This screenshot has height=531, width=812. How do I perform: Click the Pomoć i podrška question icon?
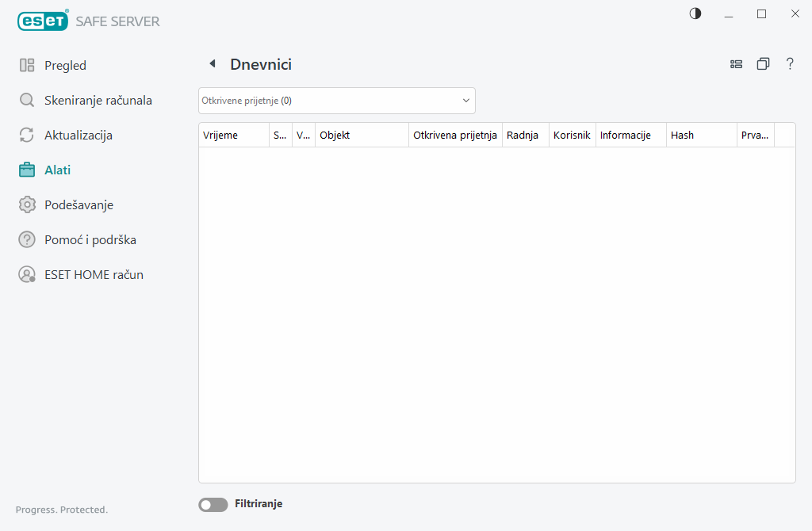tap(27, 240)
